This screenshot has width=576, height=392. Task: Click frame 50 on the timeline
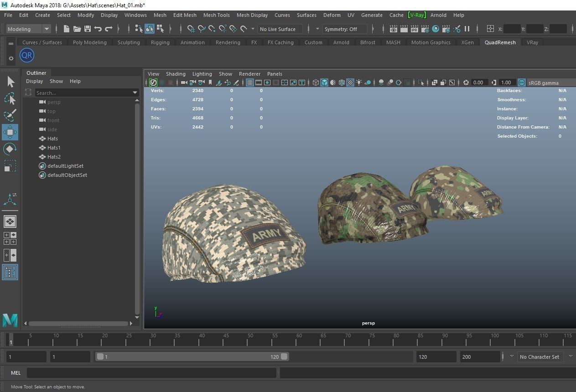click(250, 339)
